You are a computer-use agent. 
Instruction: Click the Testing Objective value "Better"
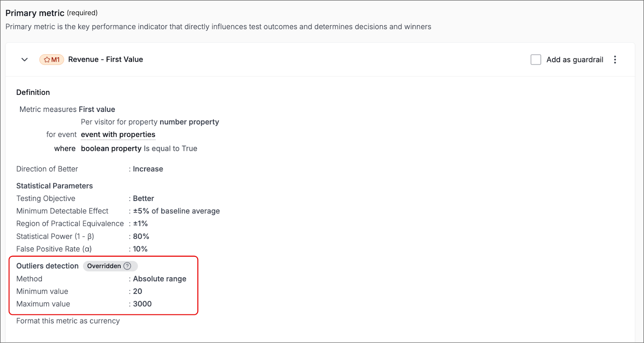click(x=143, y=198)
